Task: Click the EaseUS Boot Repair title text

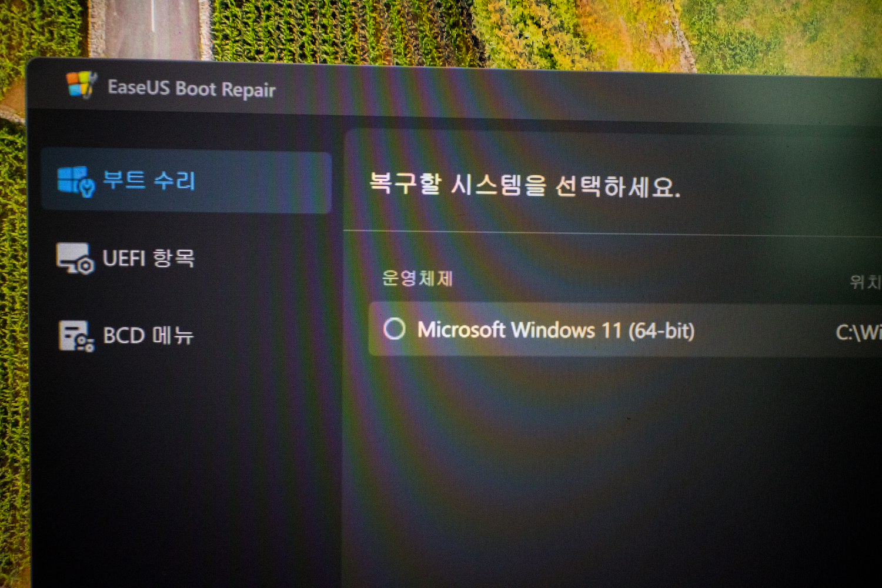Action: tap(192, 89)
